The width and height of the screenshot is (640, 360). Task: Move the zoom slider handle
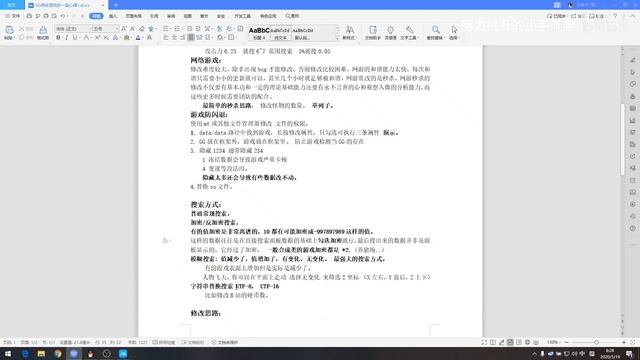(596, 342)
